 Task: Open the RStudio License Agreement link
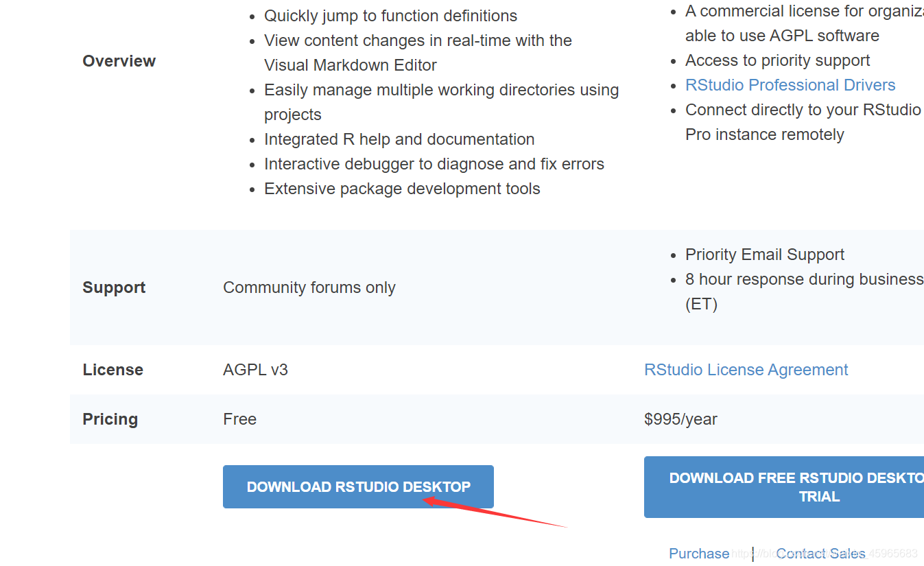[x=746, y=370]
